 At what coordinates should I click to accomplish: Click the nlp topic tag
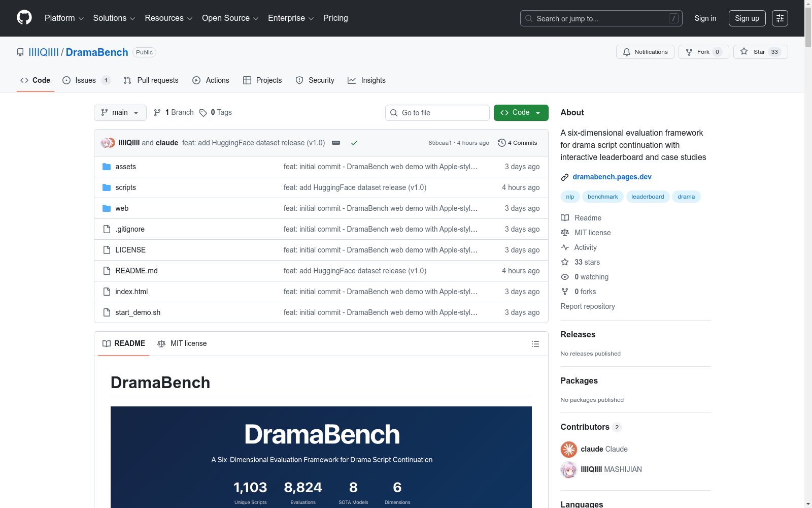point(570,197)
